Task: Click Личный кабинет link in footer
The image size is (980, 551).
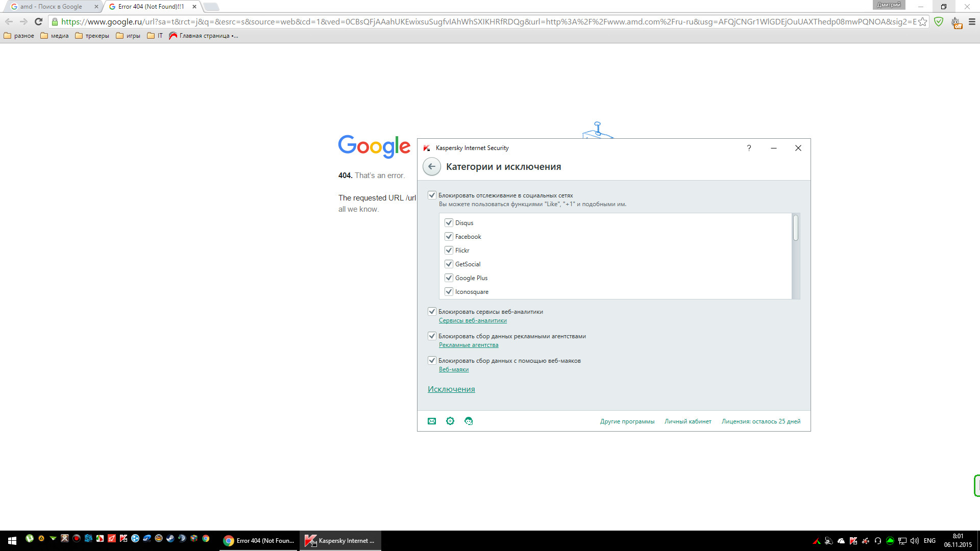Action: click(x=688, y=421)
